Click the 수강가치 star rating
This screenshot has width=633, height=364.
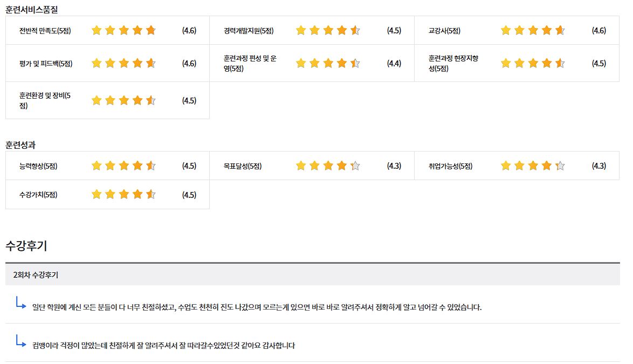123,195
